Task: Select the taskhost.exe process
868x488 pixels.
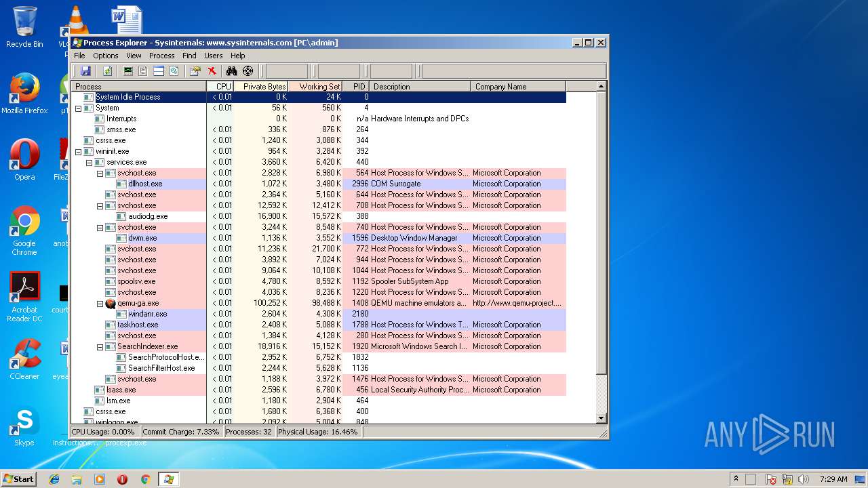Action: click(319, 325)
